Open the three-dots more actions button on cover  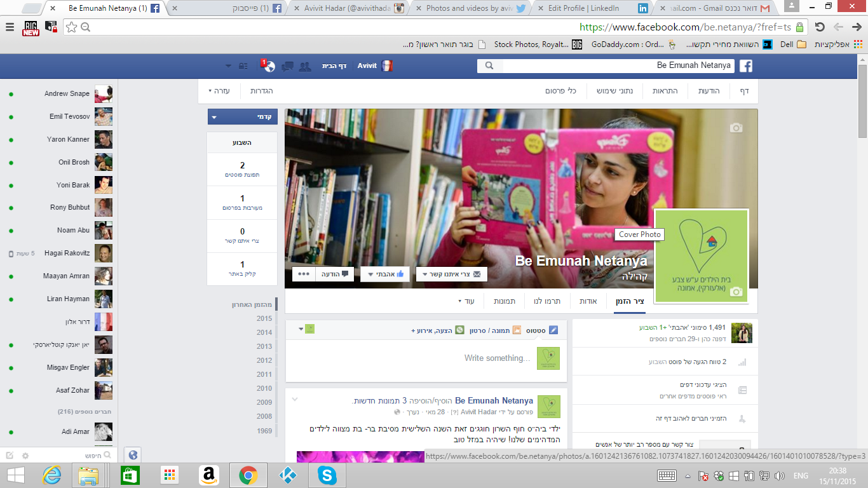(303, 274)
